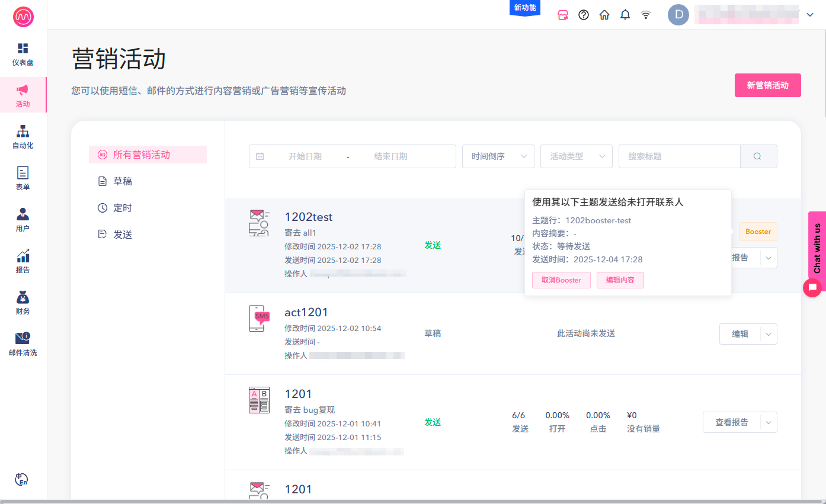826x504 pixels.
Task: Click 取消Booster button in popup
Action: [x=561, y=280]
